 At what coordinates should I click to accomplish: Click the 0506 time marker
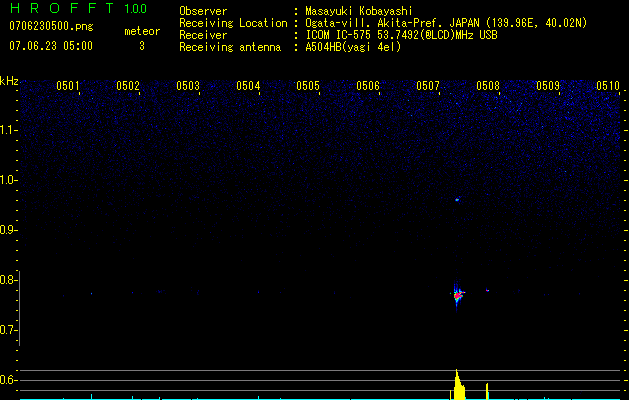(368, 86)
